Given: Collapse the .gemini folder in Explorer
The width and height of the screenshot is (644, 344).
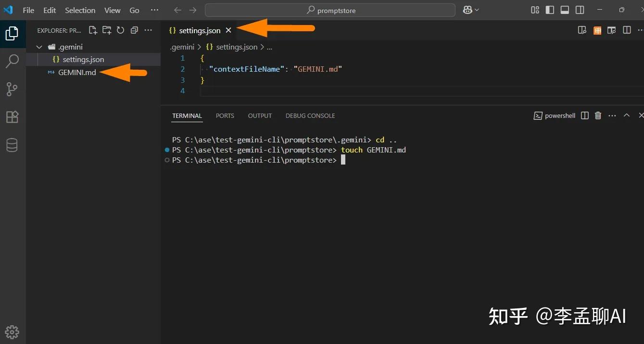Looking at the screenshot, I should [x=39, y=47].
